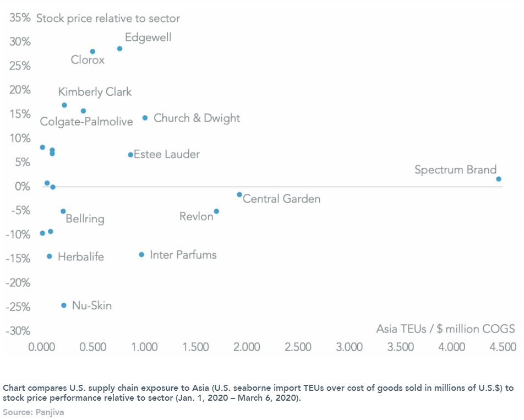Screen dimensions: 524x420
Task: Select the Inter Parfums data point
Action: [x=141, y=254]
